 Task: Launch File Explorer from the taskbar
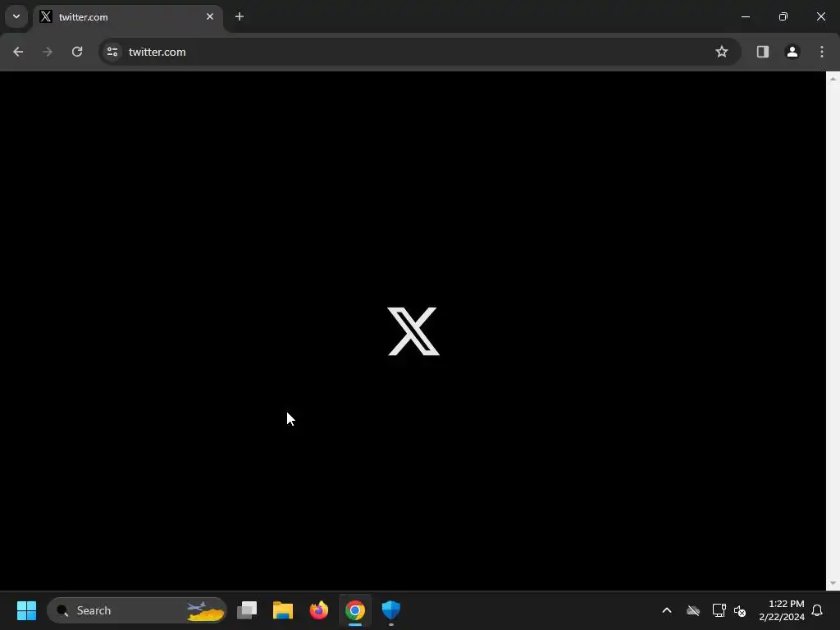(283, 610)
